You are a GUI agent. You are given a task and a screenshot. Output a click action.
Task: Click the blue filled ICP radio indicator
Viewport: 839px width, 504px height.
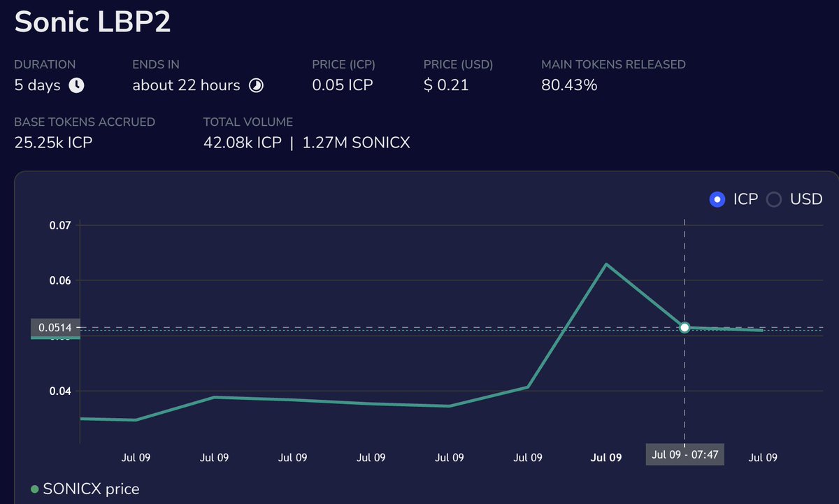point(717,199)
